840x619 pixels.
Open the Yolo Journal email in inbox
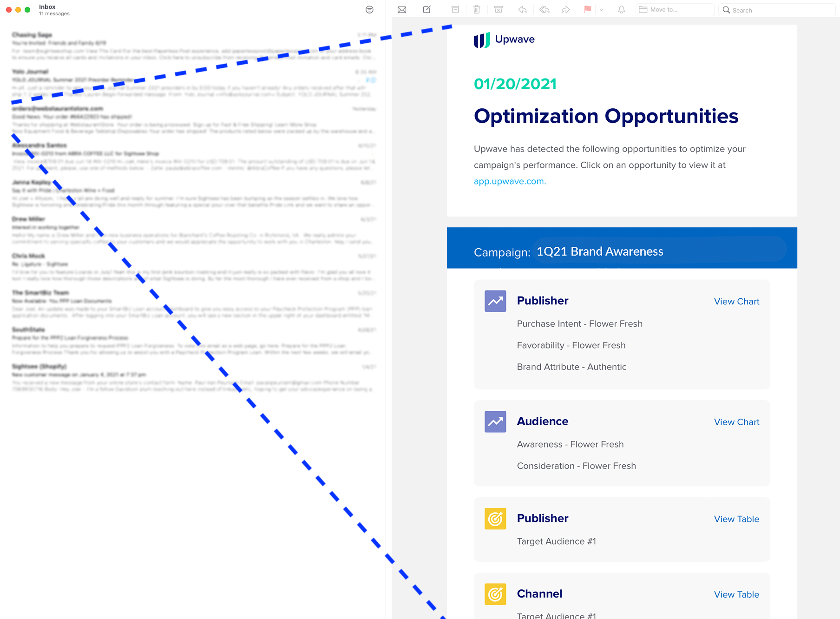[x=194, y=83]
